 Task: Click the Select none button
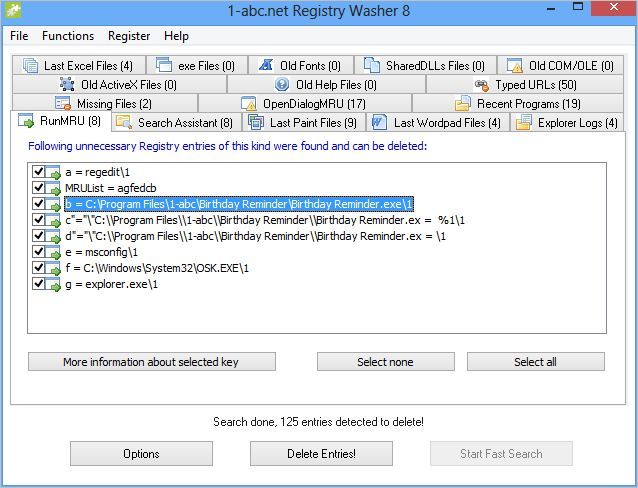point(386,361)
